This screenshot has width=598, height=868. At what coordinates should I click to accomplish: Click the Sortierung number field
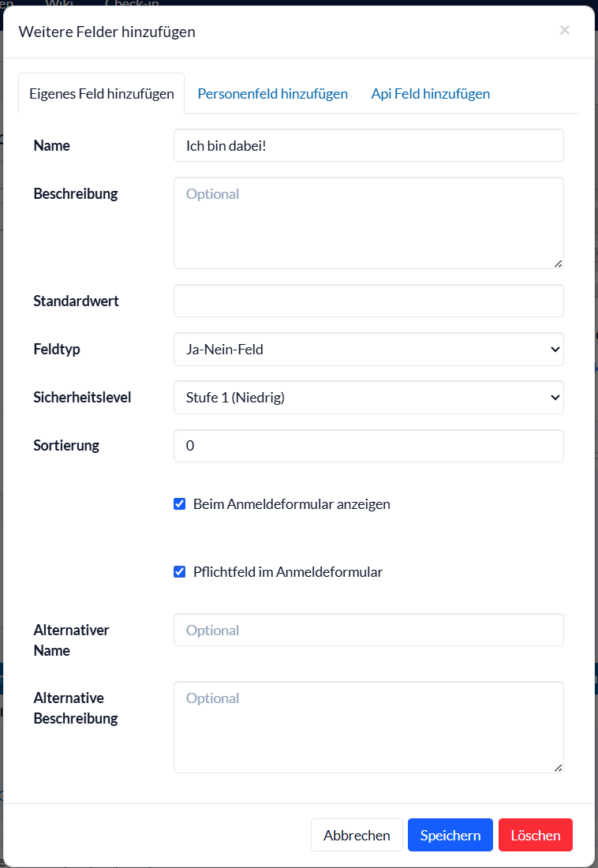pos(368,446)
